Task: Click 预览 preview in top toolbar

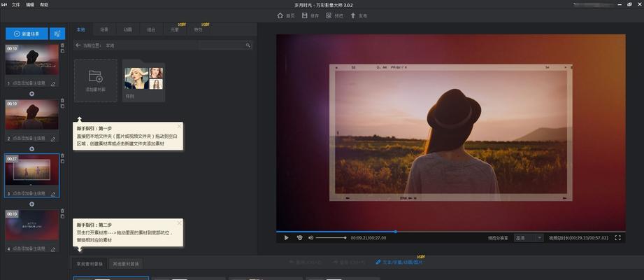Action: point(335,15)
